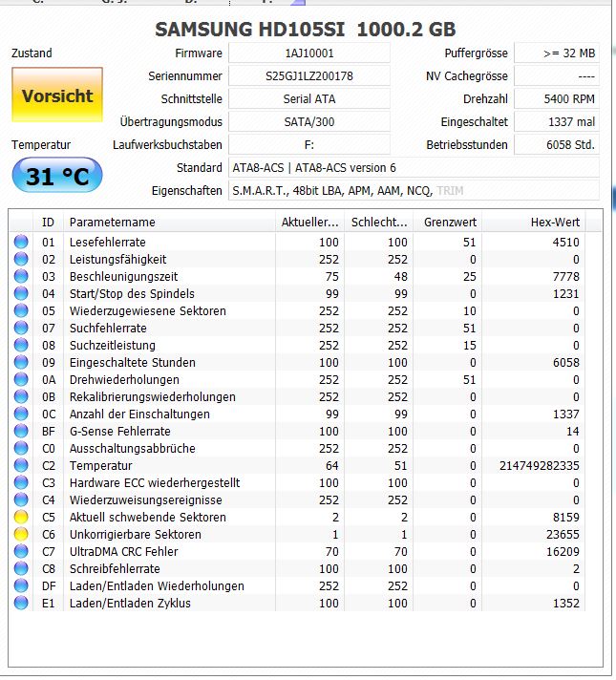Click the hex value 8159
This screenshot has height=680, width=616.
tap(566, 517)
